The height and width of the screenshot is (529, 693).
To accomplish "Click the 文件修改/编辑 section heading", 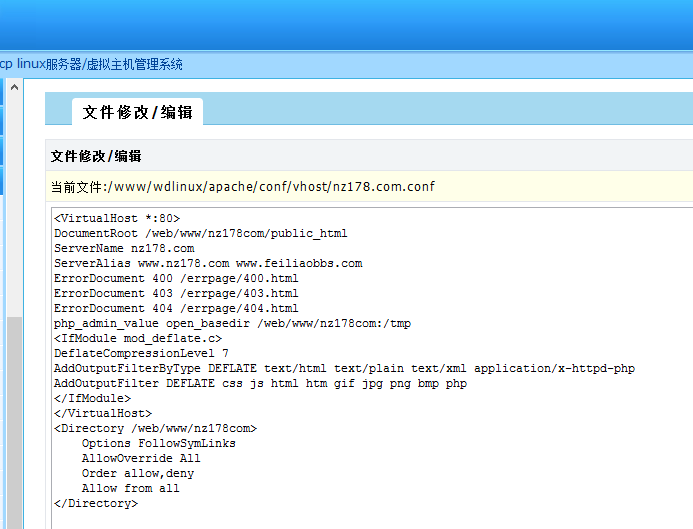I will (96, 156).
